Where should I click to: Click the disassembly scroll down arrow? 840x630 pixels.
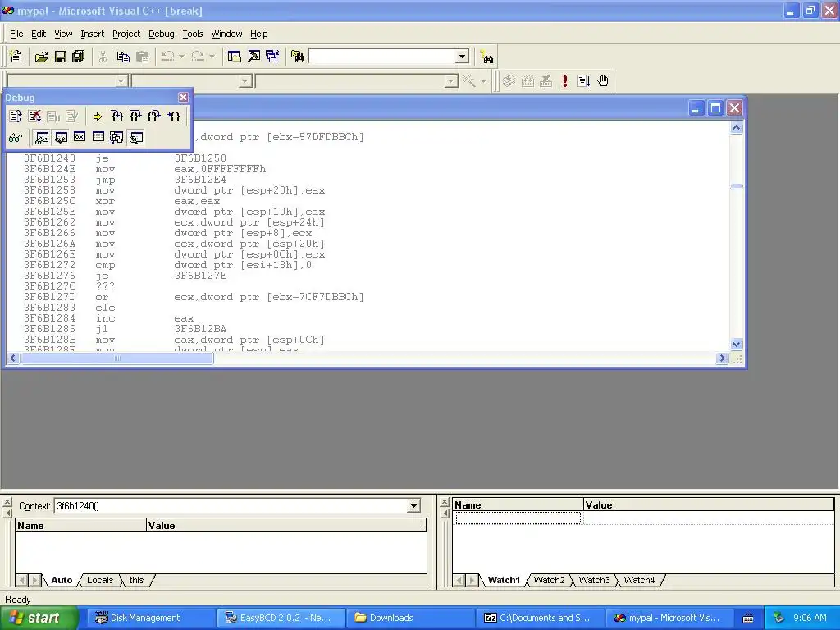736,344
